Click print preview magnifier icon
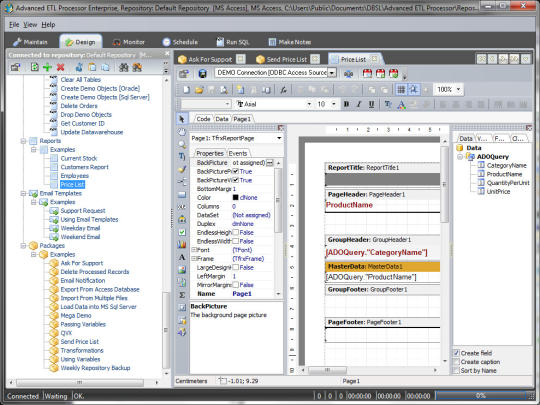 coord(224,90)
